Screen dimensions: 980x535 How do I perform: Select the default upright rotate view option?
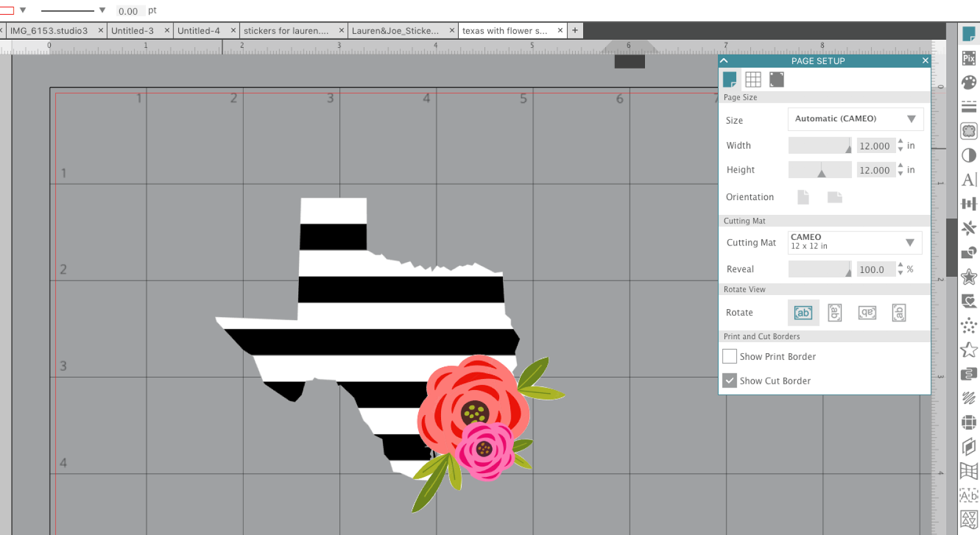point(803,313)
